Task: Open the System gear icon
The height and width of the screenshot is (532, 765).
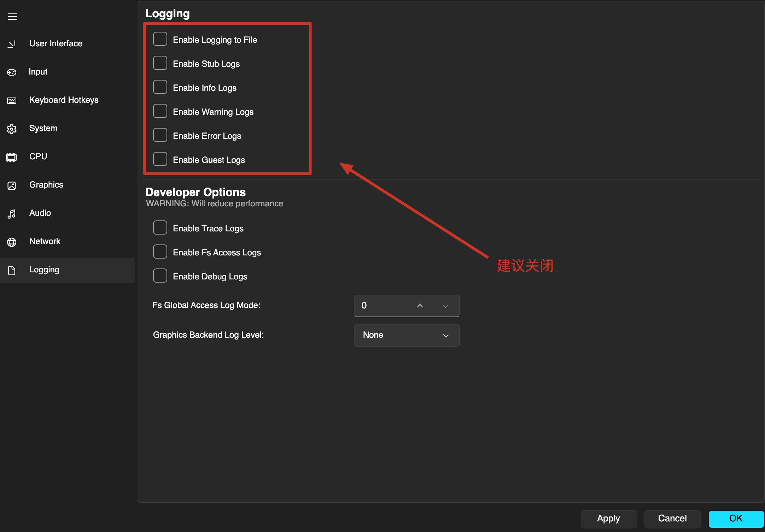Action: [x=12, y=129]
